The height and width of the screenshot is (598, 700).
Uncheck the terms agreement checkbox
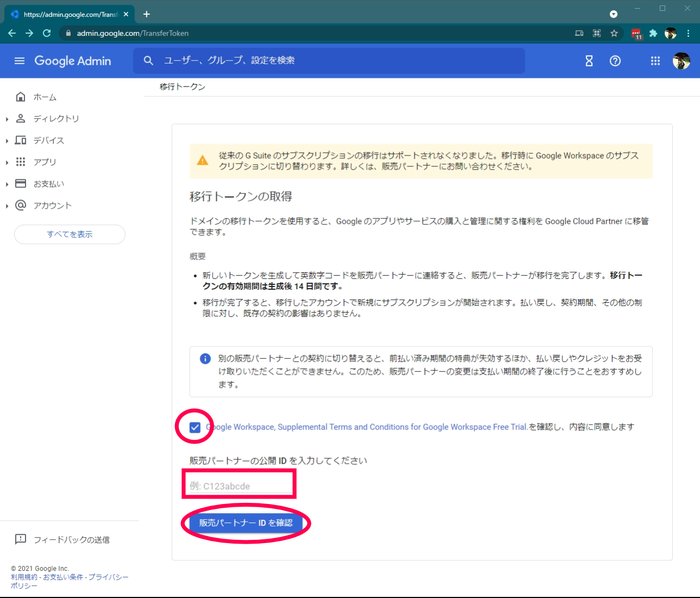[x=195, y=427]
